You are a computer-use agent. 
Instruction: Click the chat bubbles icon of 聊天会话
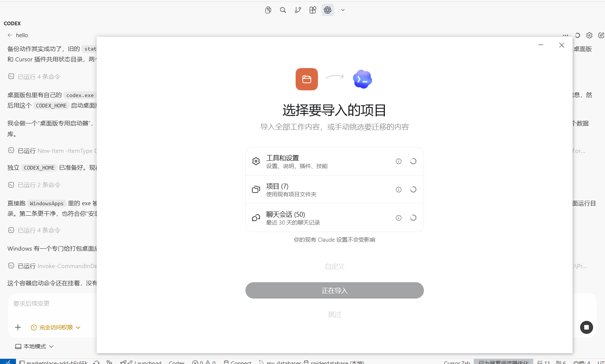[256, 218]
